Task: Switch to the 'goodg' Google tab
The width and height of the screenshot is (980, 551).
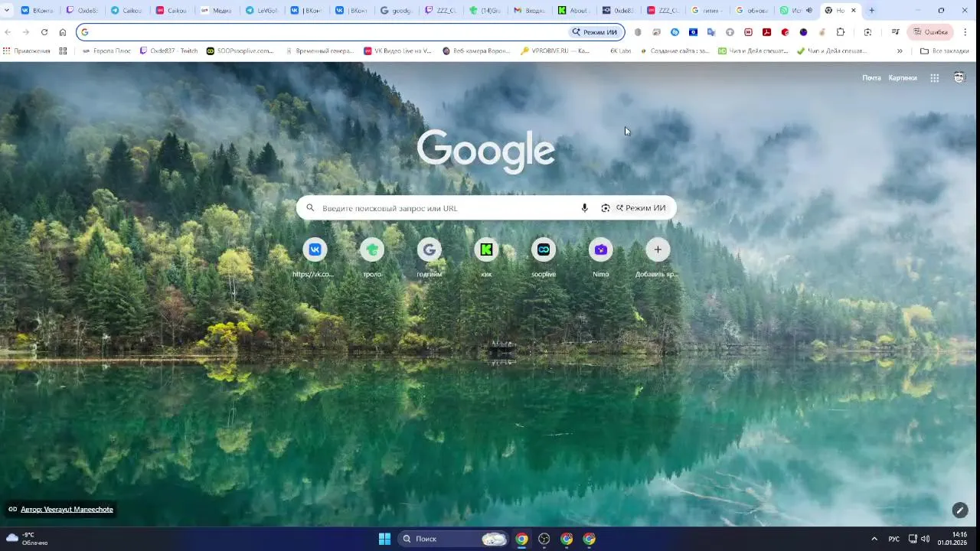Action: (396, 11)
